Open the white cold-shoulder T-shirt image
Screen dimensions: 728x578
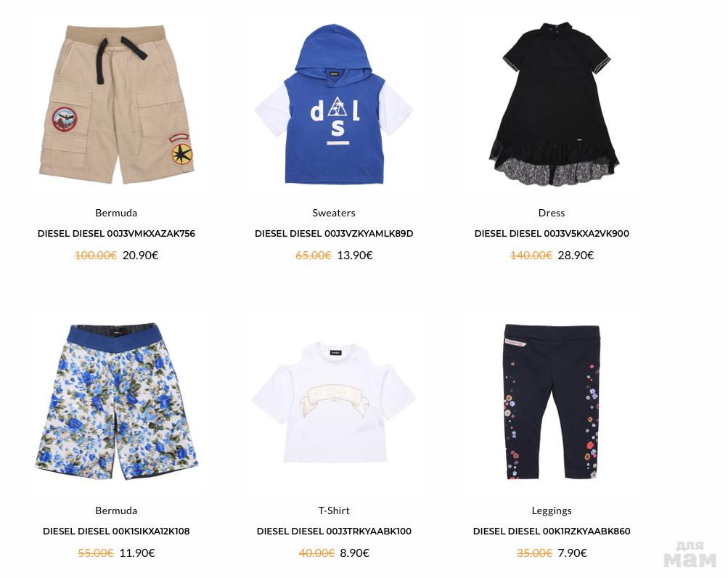click(334, 402)
